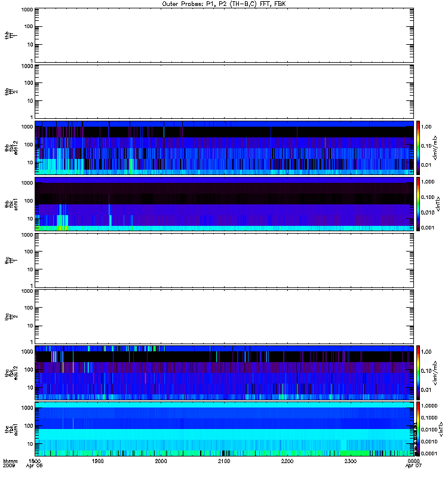Click the '10' y-axis tick of thc fff 1 panel
Screen dimensions: 448x478
coord(30,270)
